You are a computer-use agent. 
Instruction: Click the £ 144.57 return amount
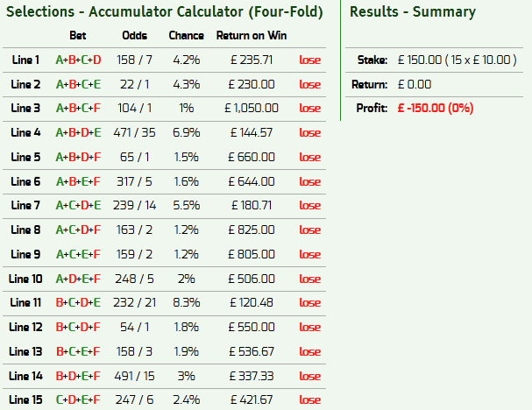pyautogui.click(x=252, y=132)
